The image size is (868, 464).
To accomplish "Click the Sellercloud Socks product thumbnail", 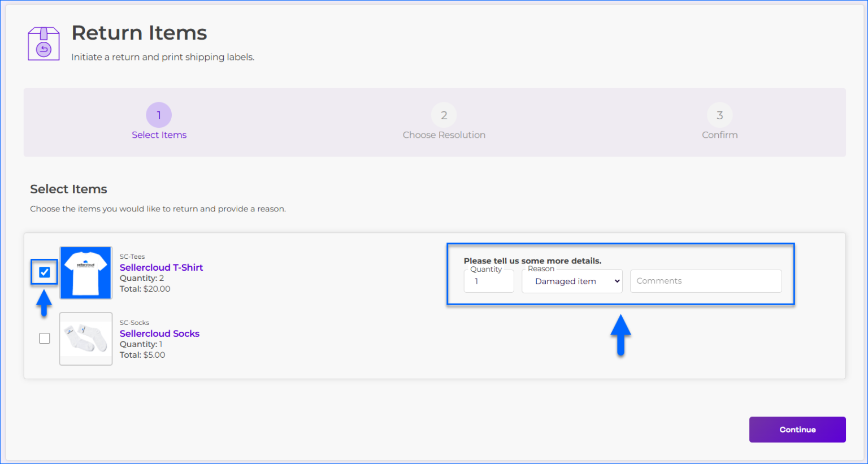I will [x=85, y=338].
